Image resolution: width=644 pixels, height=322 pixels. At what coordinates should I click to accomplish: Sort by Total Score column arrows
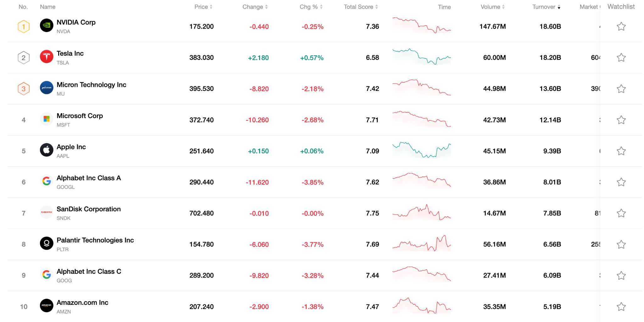tap(361, 7)
